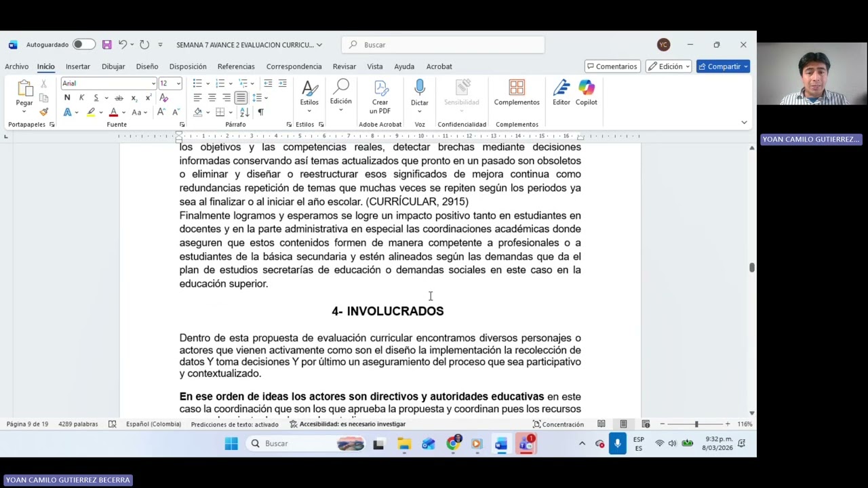868x488 pixels.
Task: Open the Revisar tab
Action: [344, 66]
